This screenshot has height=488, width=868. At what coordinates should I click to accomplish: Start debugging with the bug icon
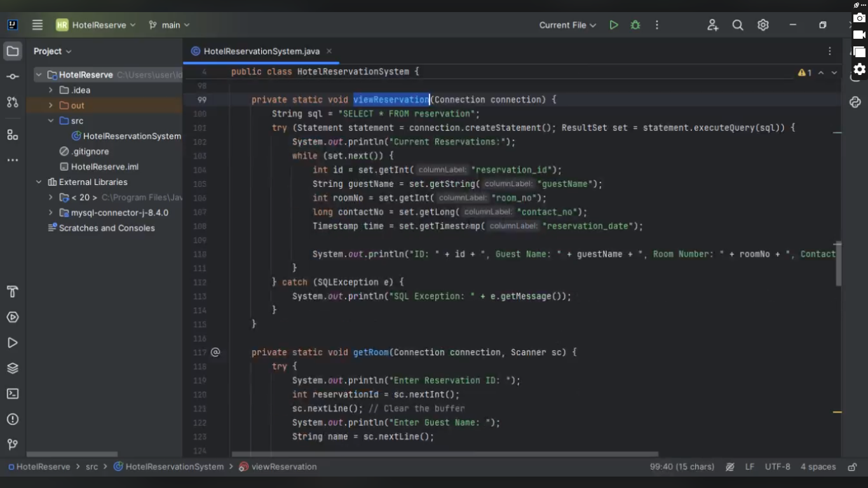[x=635, y=25]
